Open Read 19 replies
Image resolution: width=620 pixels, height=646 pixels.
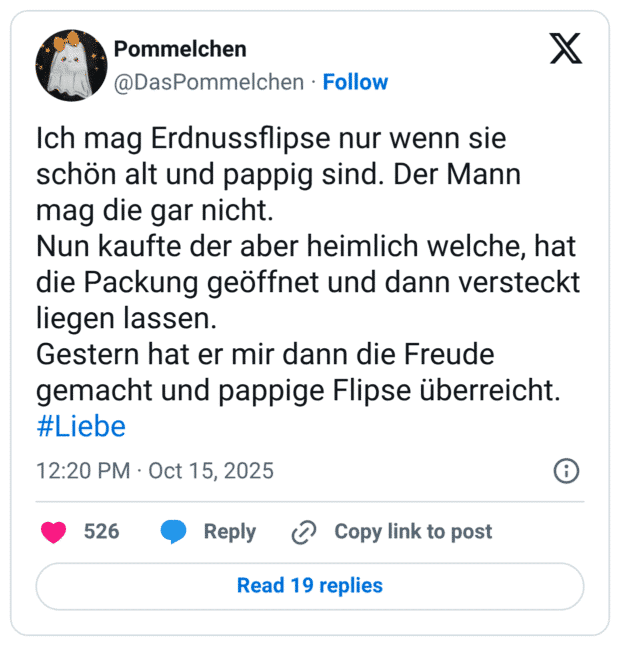point(310,585)
